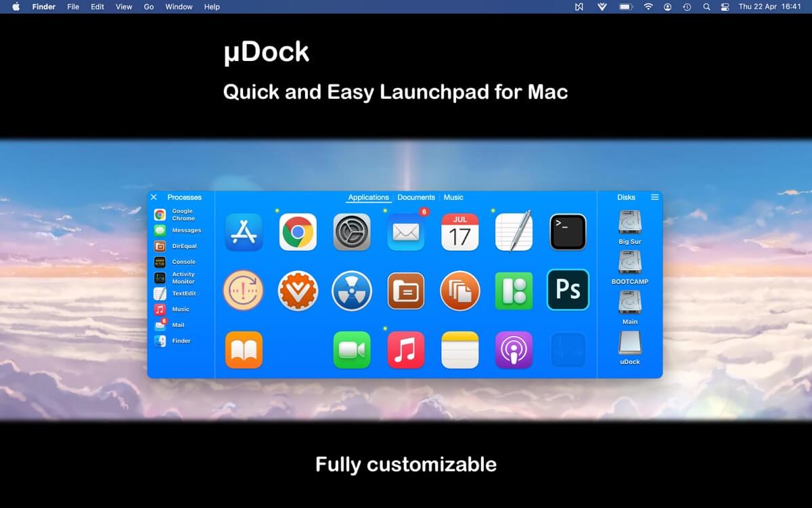Image resolution: width=812 pixels, height=508 pixels.
Task: Launch the blue radiation-symbol app icon
Action: [352, 291]
